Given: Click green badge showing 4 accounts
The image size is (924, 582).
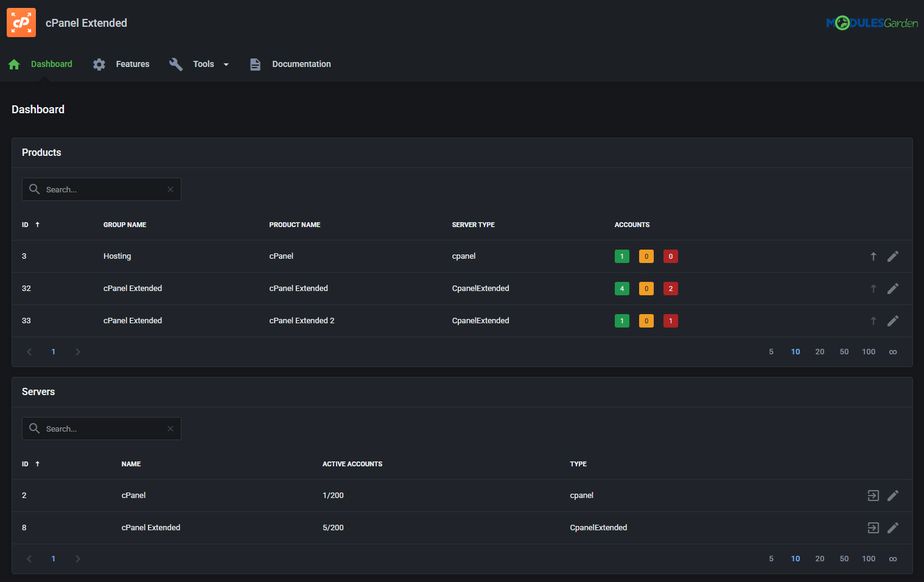Looking at the screenshot, I should [622, 289].
